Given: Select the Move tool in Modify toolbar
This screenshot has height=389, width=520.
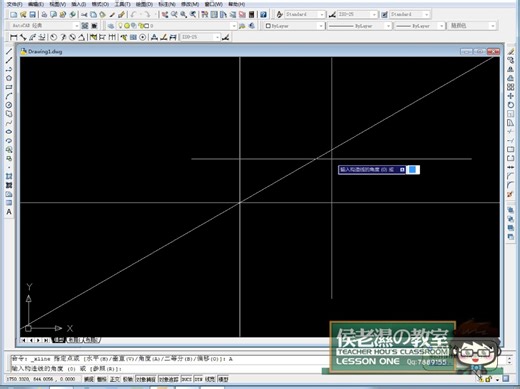Looking at the screenshot, I should [510, 96].
